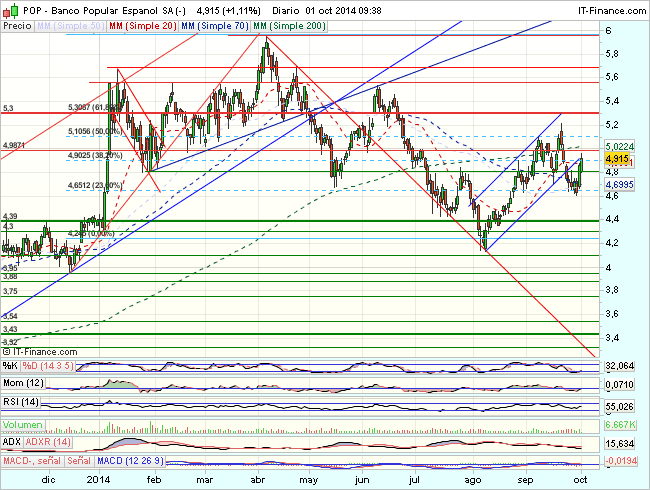Image resolution: width=650 pixels, height=490 pixels.
Task: Click the 4,39 support level label
Action: click(10, 216)
